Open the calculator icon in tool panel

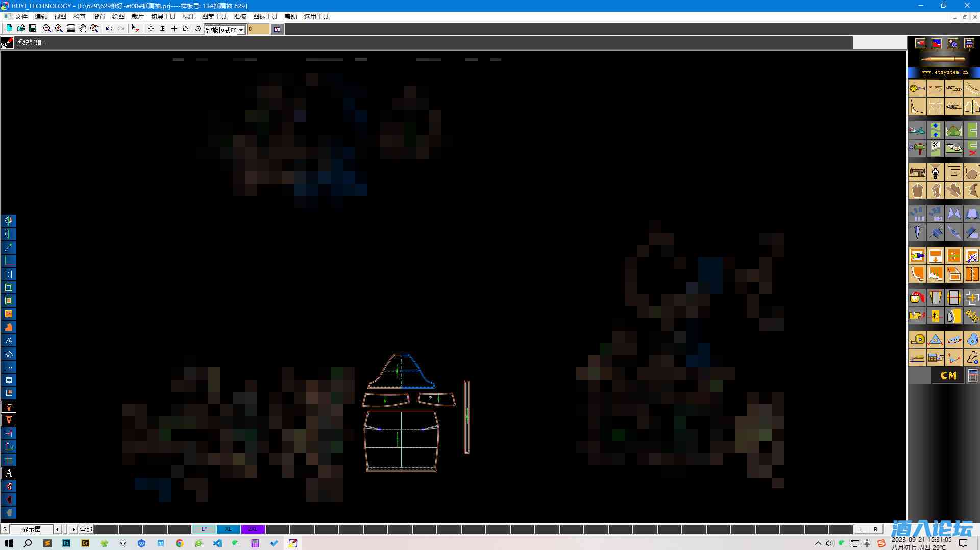click(x=972, y=376)
